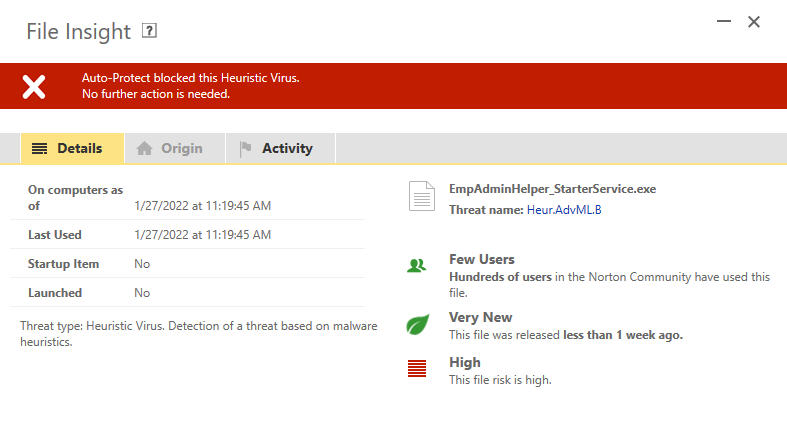The height and width of the screenshot is (443, 787).
Task: Click the house icon on Origin tab
Action: pos(145,148)
